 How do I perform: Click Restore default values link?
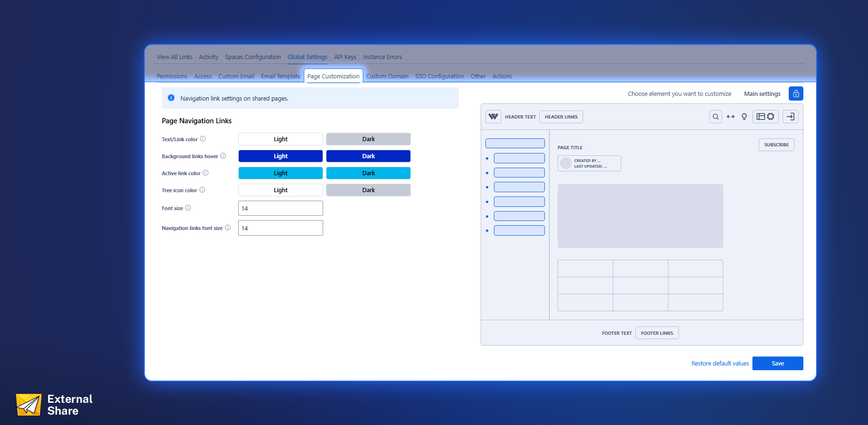pyautogui.click(x=720, y=363)
